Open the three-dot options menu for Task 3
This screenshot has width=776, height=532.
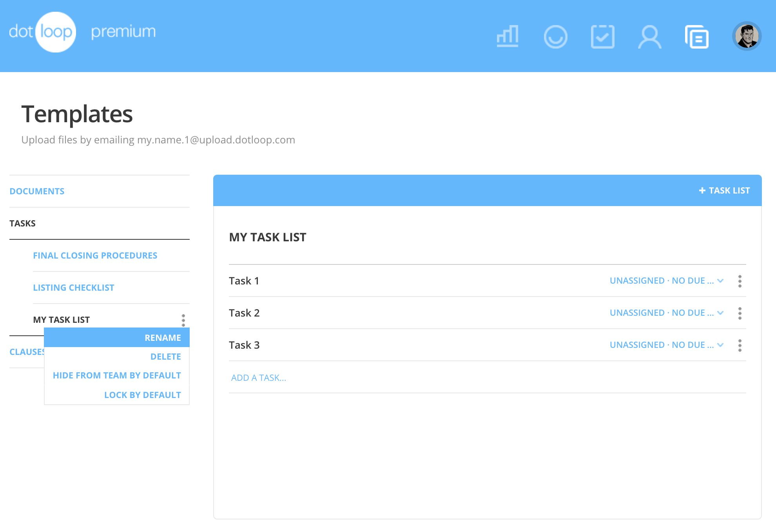coord(740,345)
